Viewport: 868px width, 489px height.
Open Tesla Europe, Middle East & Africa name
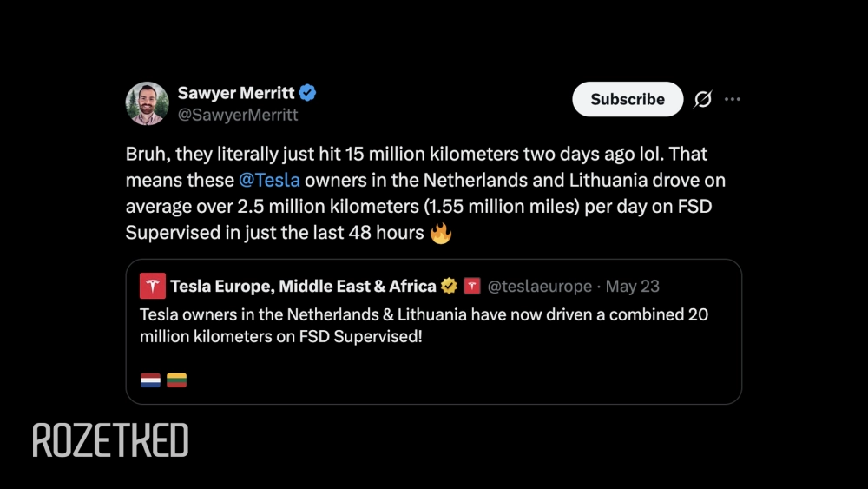pyautogui.click(x=303, y=286)
